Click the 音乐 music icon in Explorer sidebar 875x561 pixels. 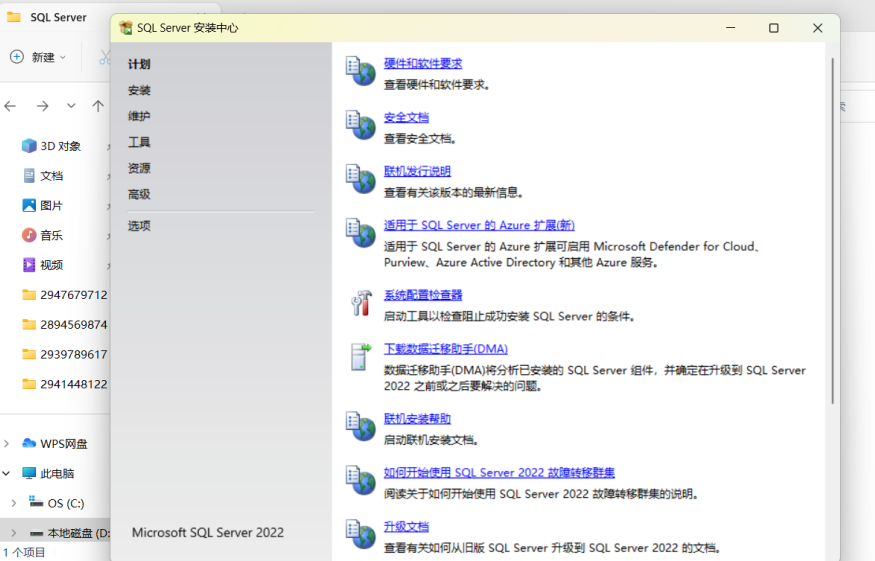point(29,235)
